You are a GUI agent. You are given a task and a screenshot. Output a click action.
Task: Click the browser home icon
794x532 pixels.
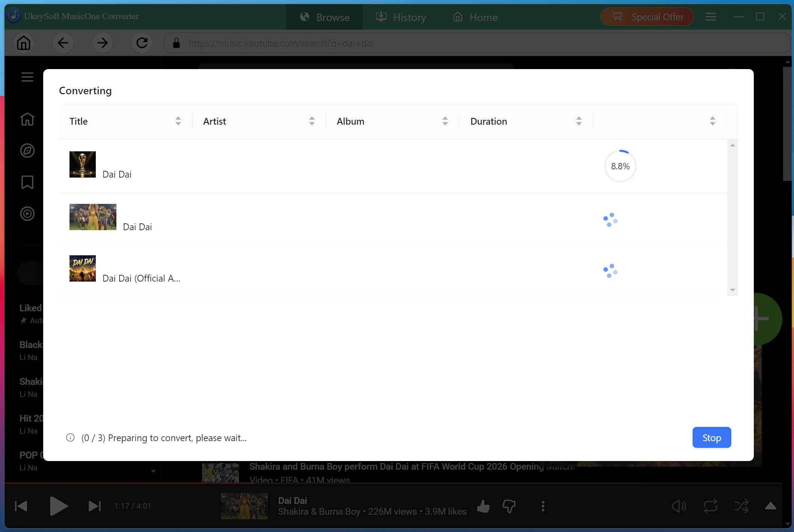(x=24, y=43)
